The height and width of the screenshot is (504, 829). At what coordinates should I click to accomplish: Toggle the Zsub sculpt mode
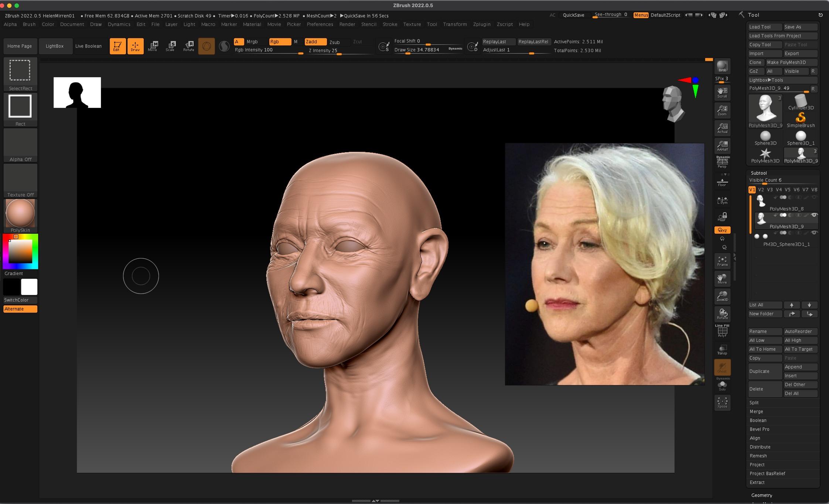click(x=335, y=42)
